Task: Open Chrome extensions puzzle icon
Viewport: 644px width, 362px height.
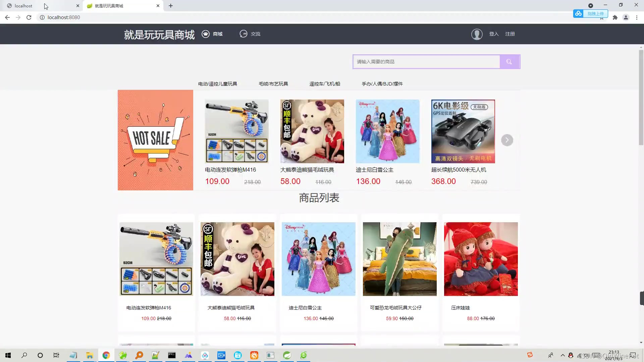Action: pos(615,17)
